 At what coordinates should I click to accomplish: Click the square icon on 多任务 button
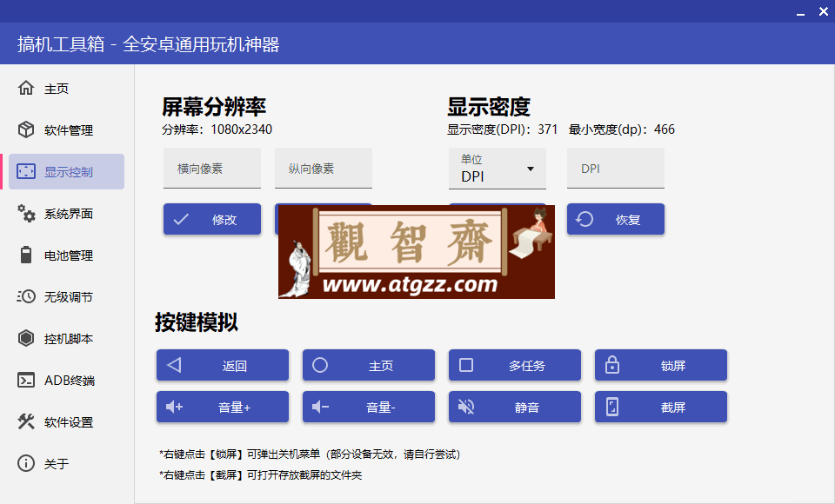pyautogui.click(x=466, y=365)
